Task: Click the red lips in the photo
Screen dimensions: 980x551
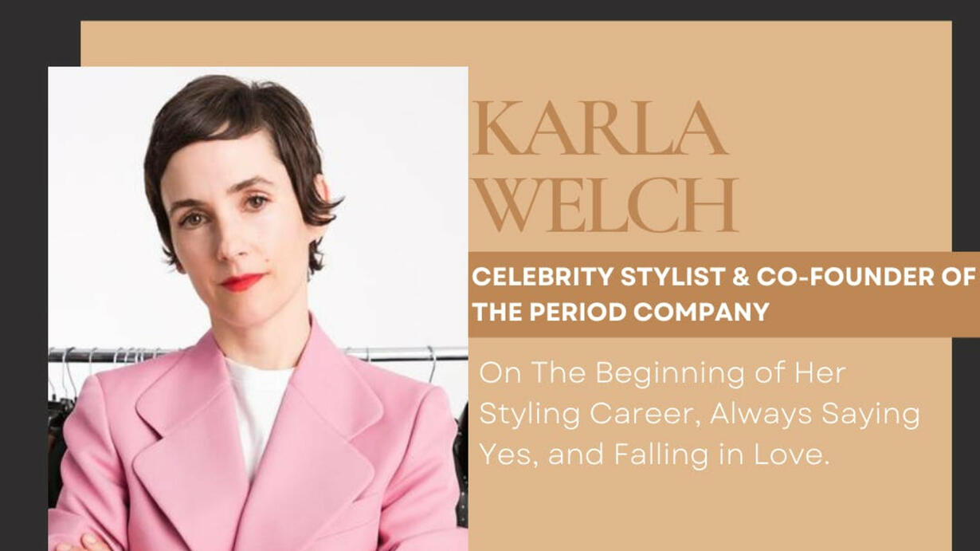Action: click(241, 282)
